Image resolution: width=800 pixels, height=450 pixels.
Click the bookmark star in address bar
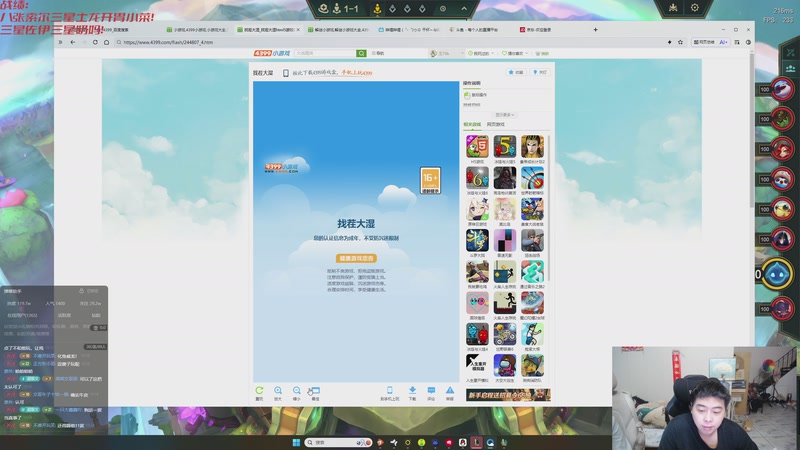[680, 42]
